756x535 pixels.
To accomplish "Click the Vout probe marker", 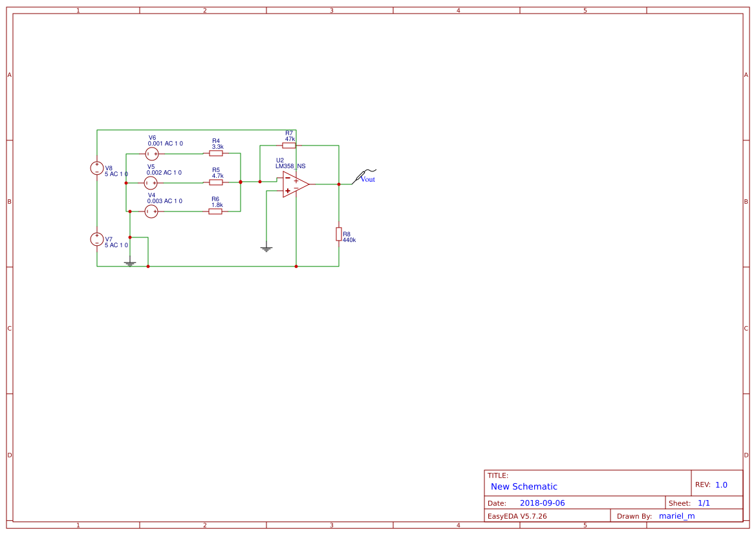I will pyautogui.click(x=361, y=176).
